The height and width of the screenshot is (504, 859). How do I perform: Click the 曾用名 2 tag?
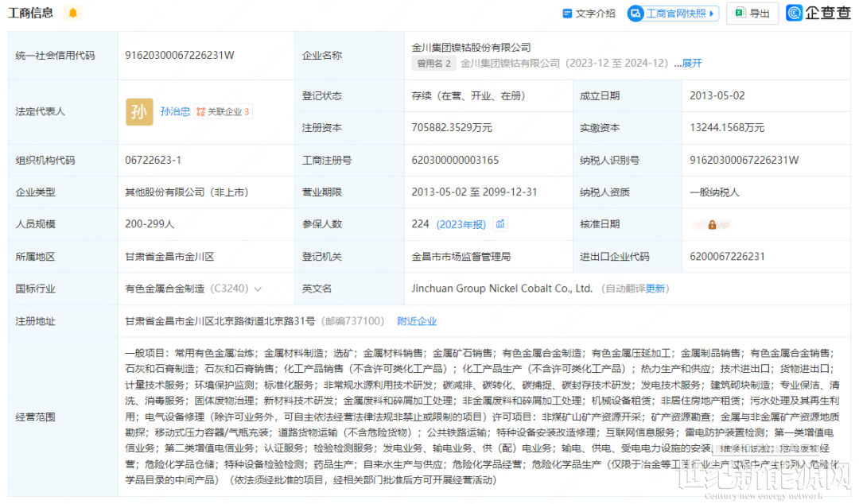coord(434,63)
